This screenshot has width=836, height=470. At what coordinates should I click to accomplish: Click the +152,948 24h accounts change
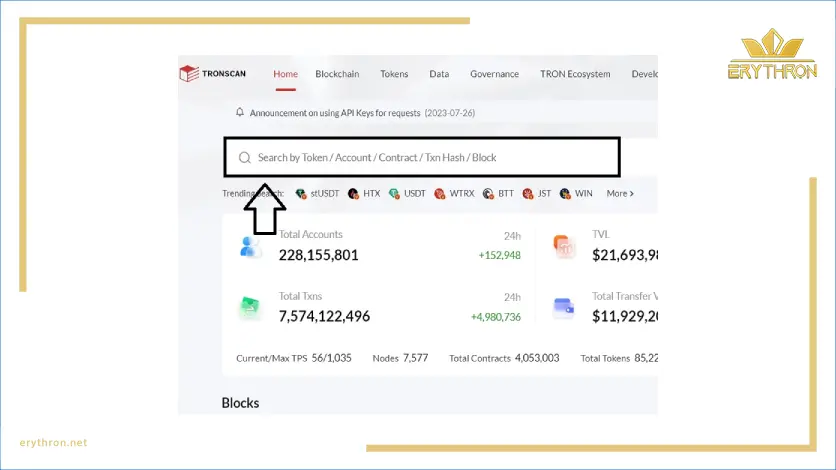pos(500,255)
